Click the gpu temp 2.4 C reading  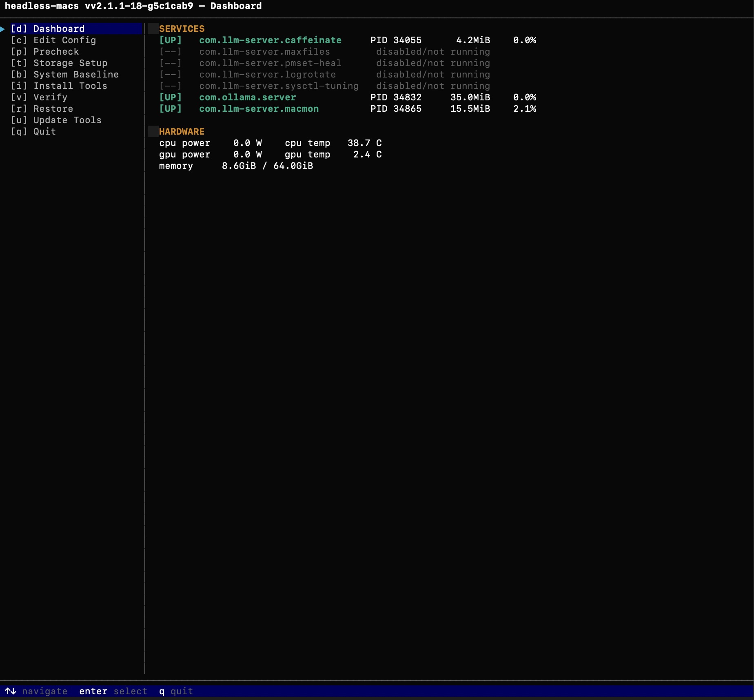tap(333, 154)
